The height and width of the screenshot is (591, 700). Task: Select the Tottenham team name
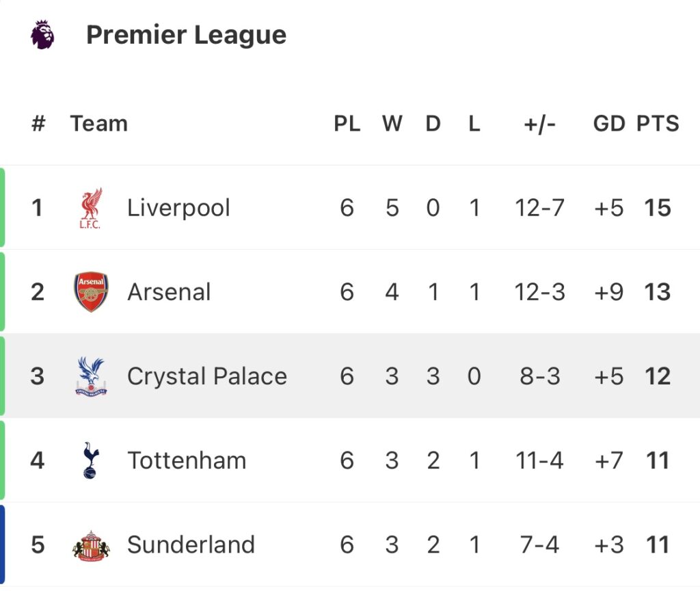[x=186, y=460]
